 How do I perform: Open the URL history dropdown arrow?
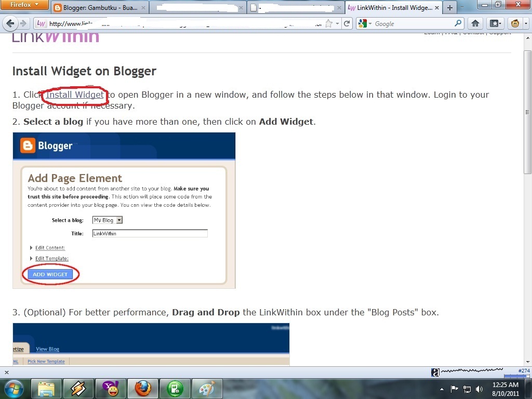point(337,24)
